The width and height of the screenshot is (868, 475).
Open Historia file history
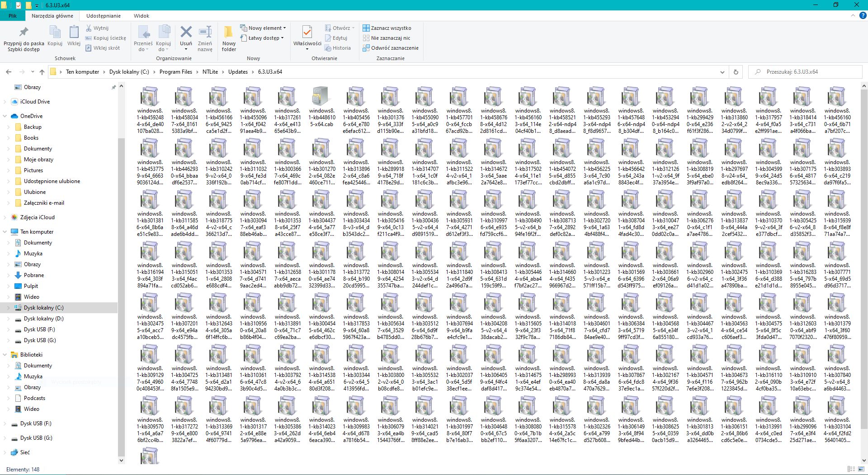(338, 48)
